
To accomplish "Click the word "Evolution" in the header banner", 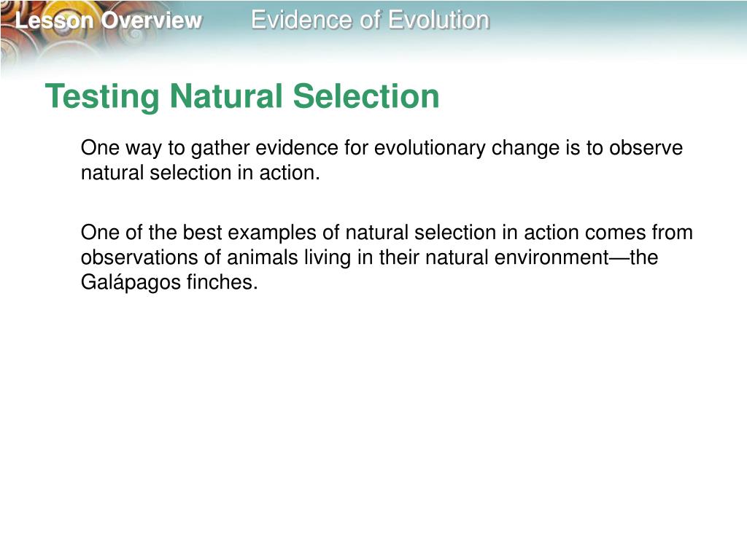I will point(438,20).
